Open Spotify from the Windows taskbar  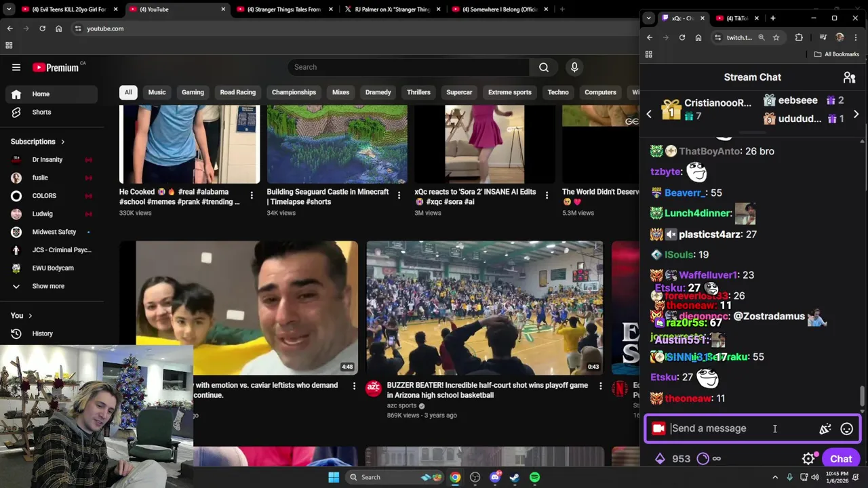pos(534,477)
